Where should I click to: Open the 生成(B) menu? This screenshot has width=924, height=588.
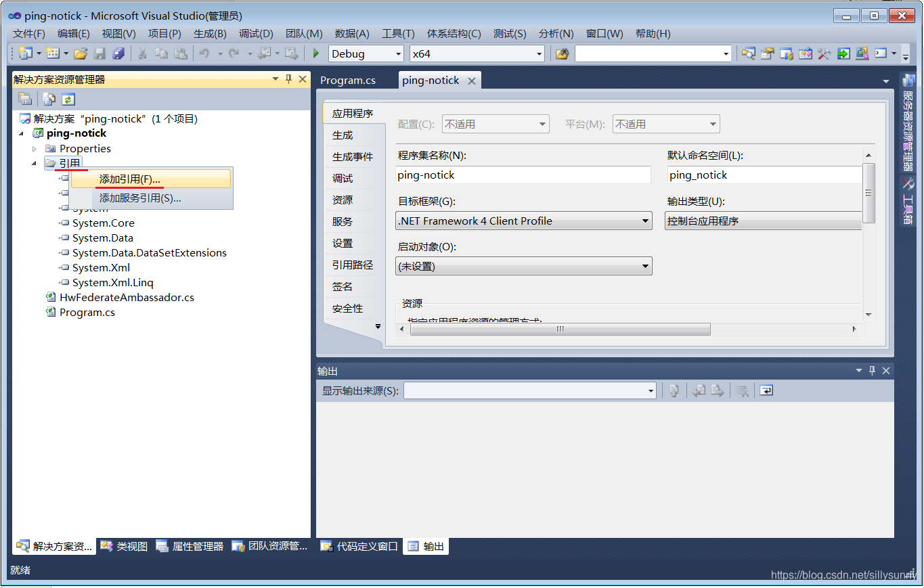(x=210, y=34)
